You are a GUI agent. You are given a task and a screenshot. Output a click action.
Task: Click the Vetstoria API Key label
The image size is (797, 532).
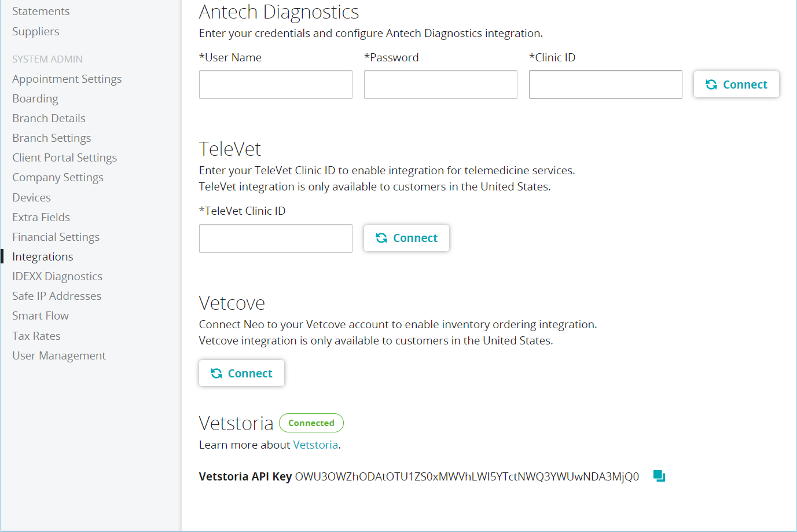pyautogui.click(x=245, y=476)
